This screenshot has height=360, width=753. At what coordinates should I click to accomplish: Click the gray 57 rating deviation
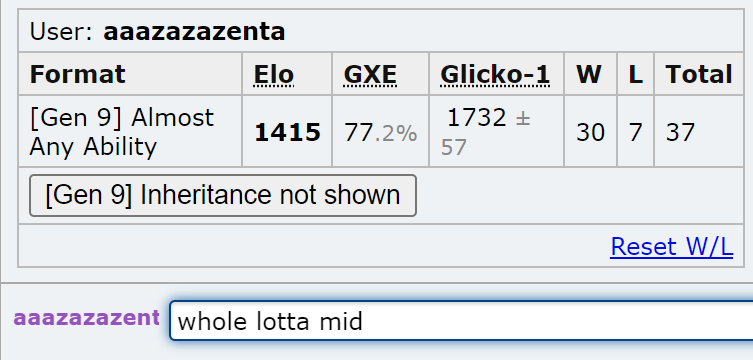tap(453, 147)
